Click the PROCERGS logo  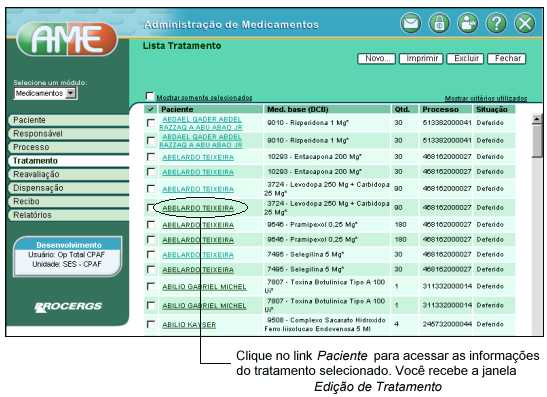[x=68, y=307]
